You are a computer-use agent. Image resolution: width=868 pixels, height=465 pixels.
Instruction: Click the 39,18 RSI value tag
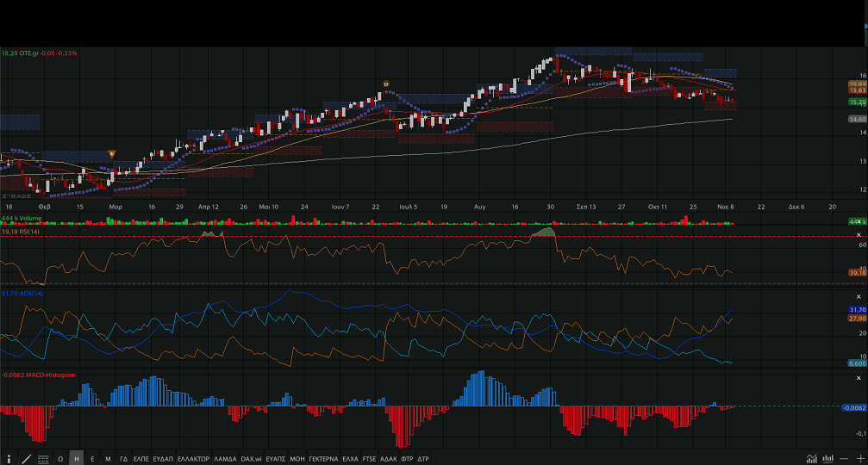(858, 273)
